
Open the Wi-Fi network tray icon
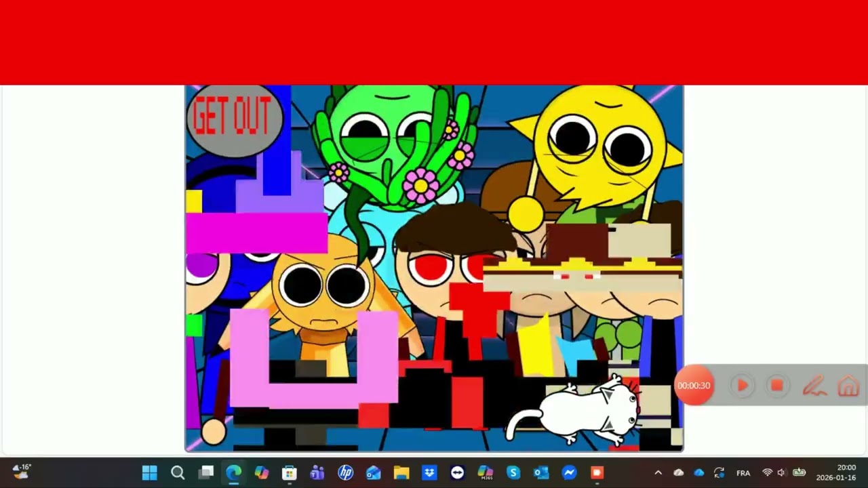[x=767, y=472]
